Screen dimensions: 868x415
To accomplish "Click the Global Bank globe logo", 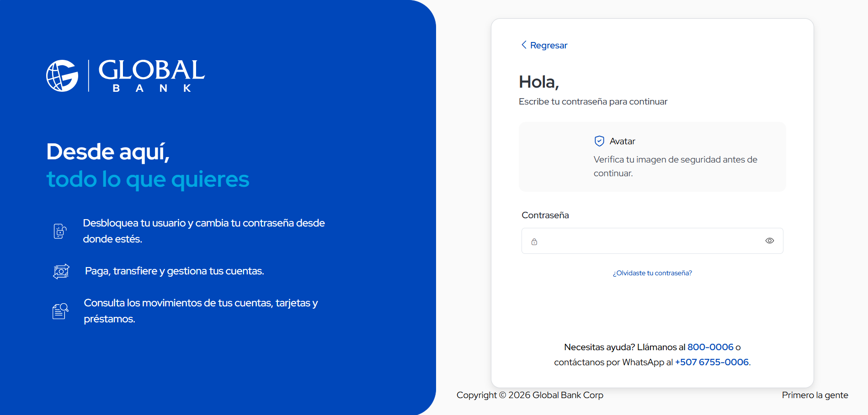I will 62,76.
